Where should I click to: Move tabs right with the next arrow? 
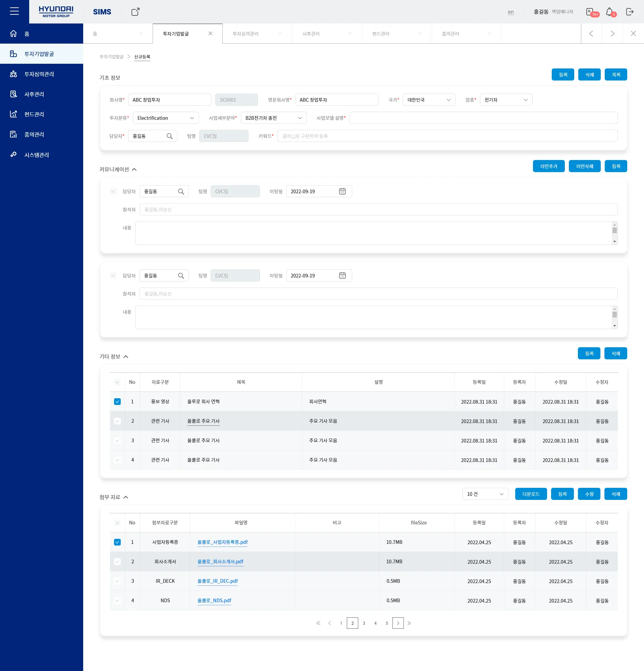click(612, 34)
